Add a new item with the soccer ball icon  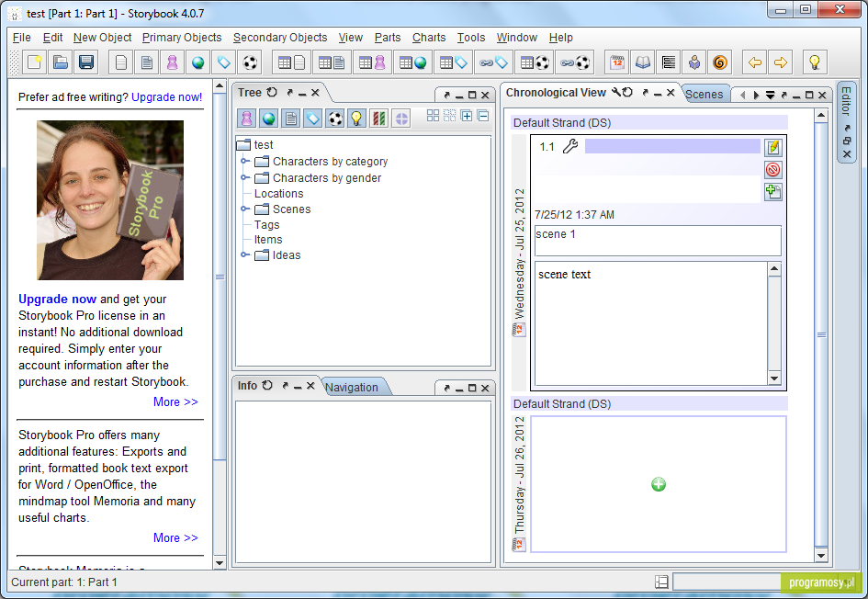[250, 62]
